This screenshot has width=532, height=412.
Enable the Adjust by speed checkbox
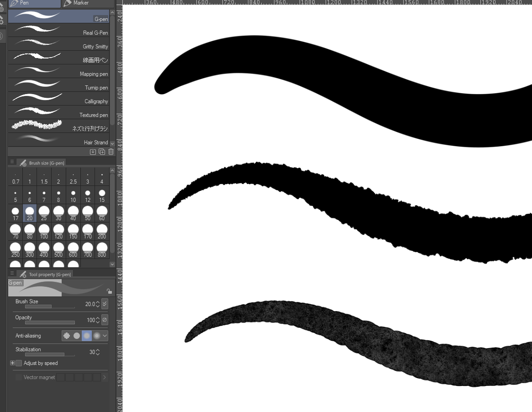tap(19, 363)
